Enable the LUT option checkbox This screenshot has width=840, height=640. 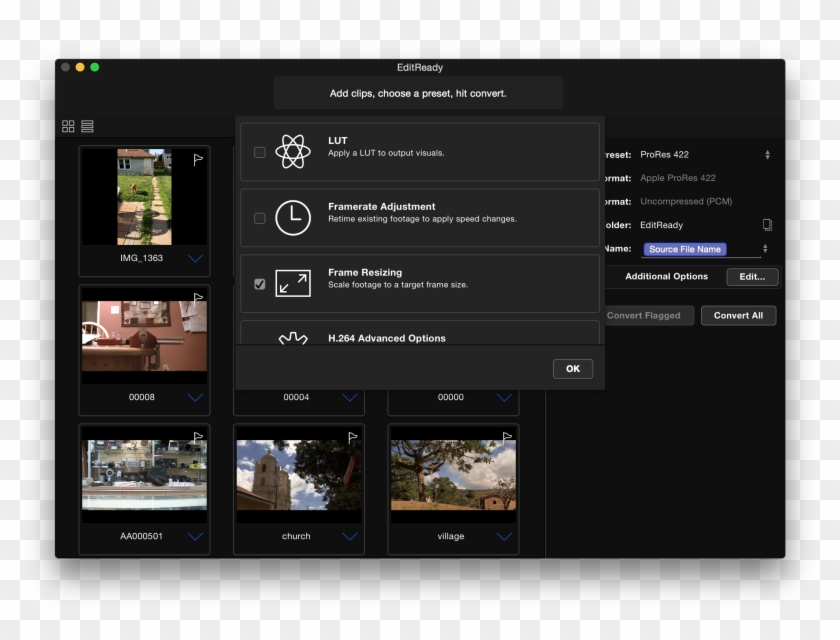tap(260, 151)
